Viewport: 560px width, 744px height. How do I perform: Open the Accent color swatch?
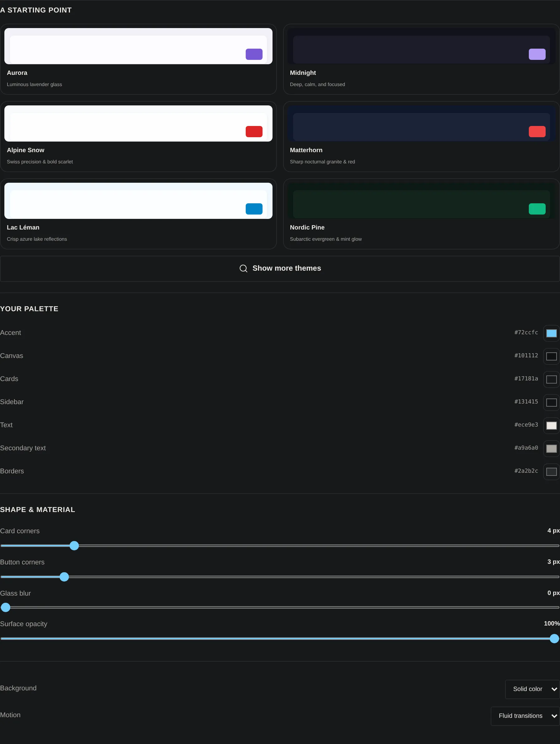point(551,333)
